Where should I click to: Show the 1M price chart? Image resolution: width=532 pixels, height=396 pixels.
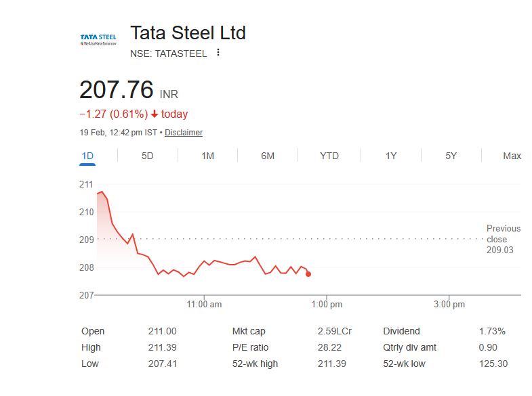click(x=207, y=156)
